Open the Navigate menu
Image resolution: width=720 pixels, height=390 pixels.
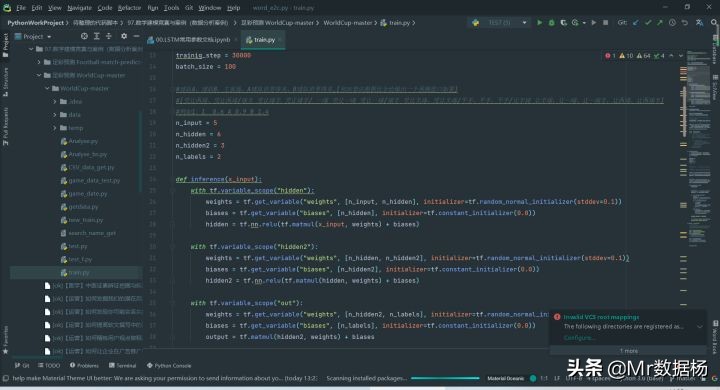click(79, 8)
